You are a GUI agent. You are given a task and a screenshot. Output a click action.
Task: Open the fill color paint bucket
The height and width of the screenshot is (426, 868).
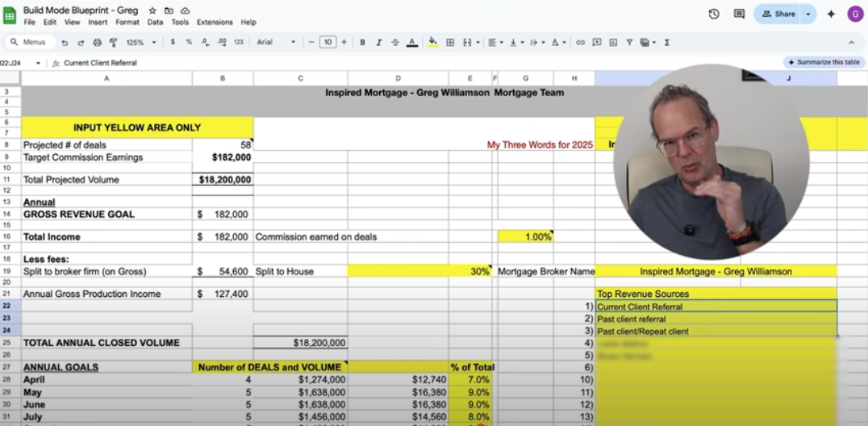pyautogui.click(x=432, y=42)
